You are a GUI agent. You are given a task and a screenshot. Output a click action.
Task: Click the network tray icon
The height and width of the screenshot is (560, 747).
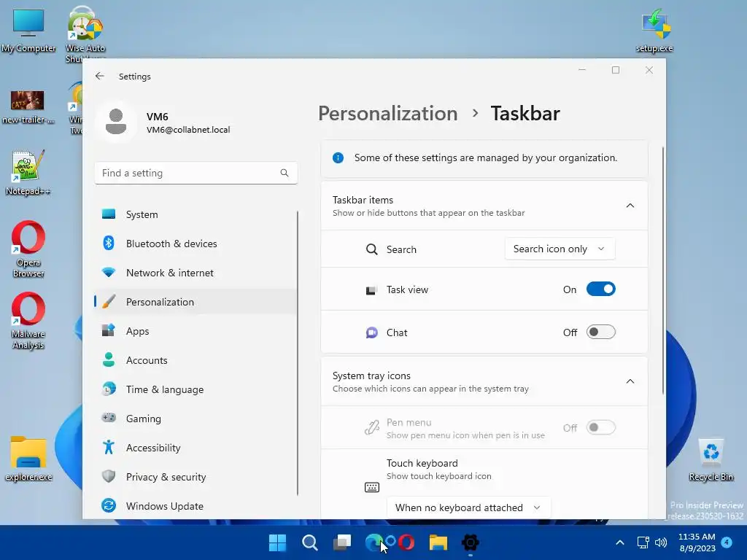coord(643,542)
